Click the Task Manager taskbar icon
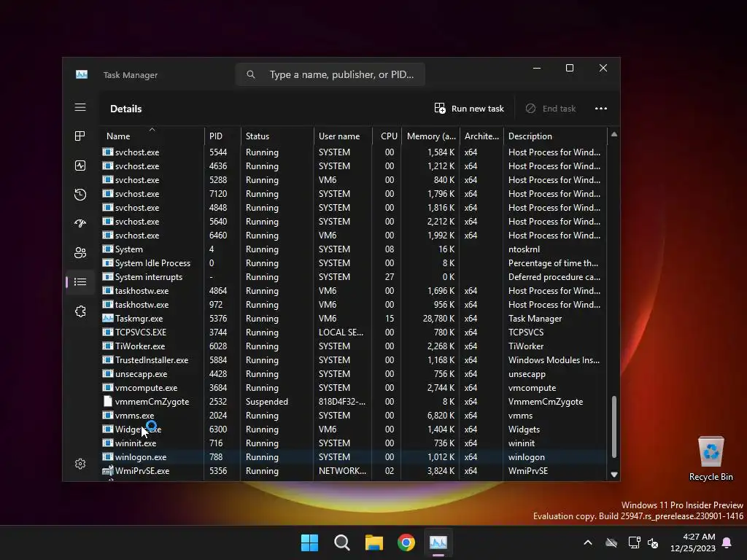This screenshot has width=747, height=560. click(438, 542)
